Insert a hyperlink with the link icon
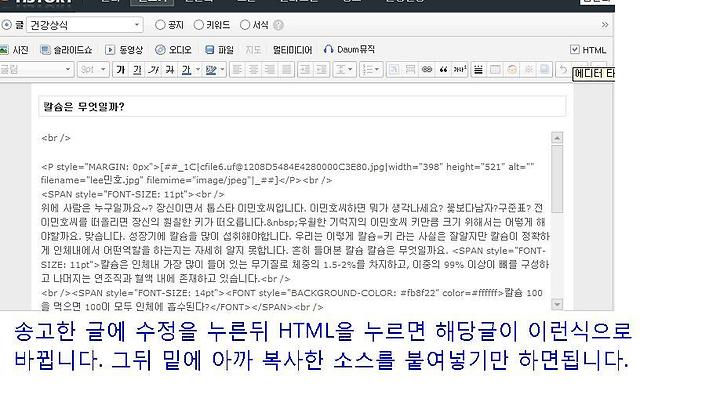The image size is (720, 398). pos(427,70)
